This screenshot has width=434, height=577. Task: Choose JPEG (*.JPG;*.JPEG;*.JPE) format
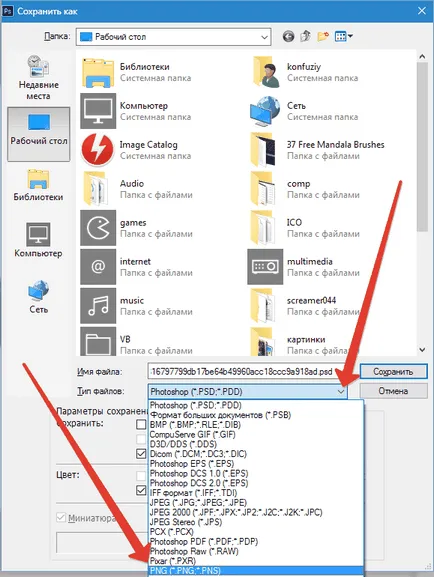click(x=255, y=503)
